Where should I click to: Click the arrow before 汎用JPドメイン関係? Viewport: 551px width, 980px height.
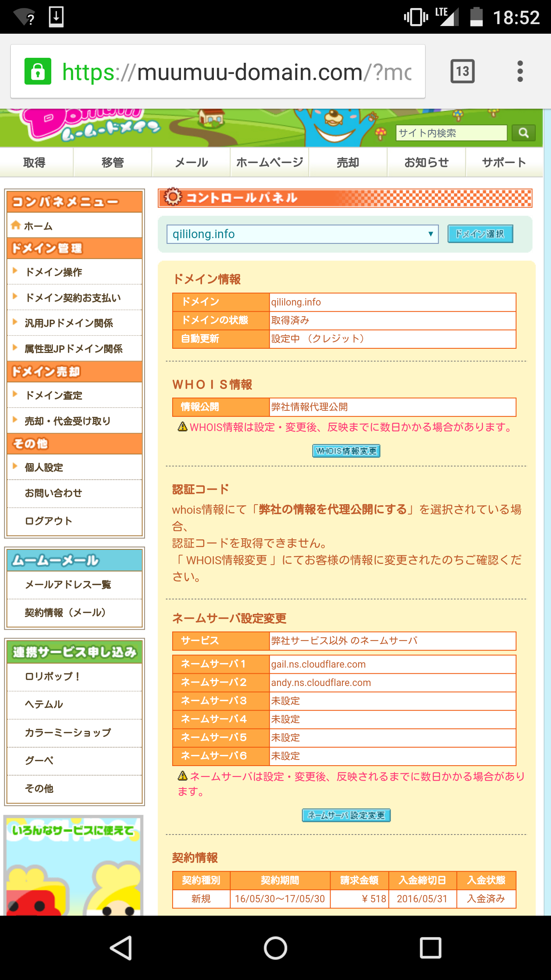15,322
